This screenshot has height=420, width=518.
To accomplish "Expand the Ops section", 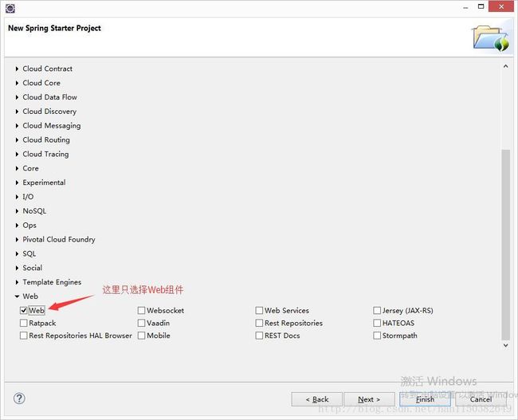I will (x=17, y=225).
